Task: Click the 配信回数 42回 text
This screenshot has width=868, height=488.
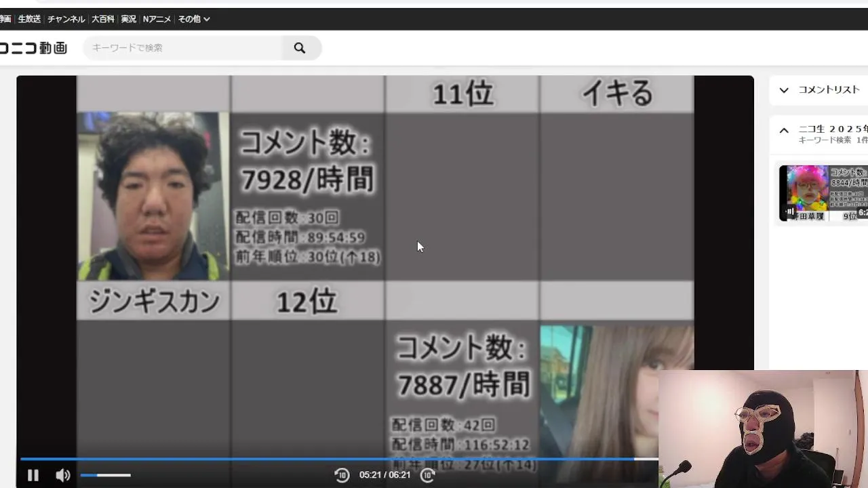Action: point(443,425)
